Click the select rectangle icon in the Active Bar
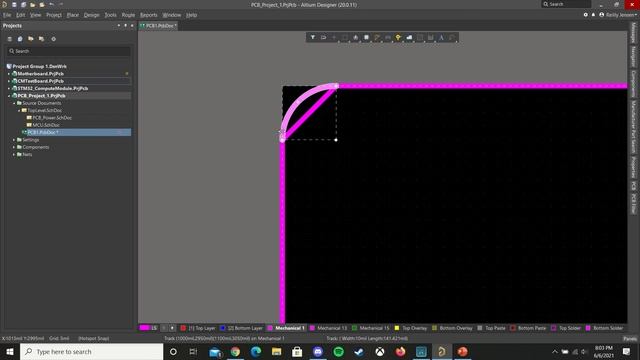The width and height of the screenshot is (640, 360). click(345, 38)
